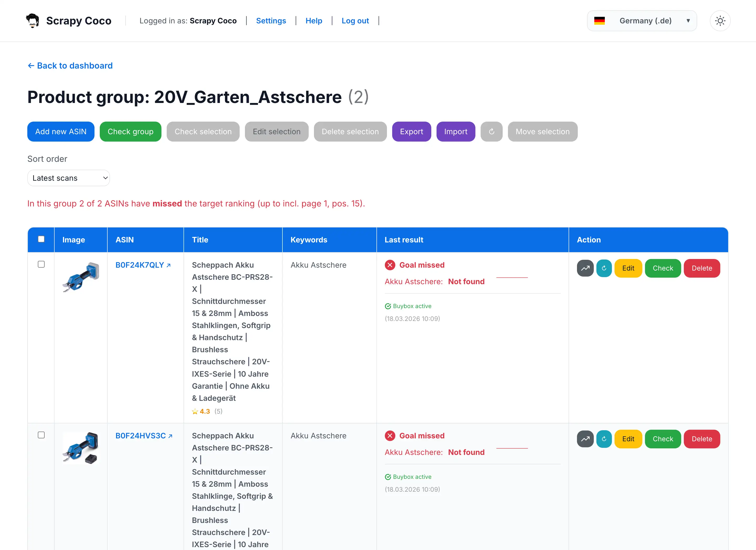Viewport: 756px width, 550px height.
Task: Click Not found result for B0F24K7QLY
Action: pos(466,282)
